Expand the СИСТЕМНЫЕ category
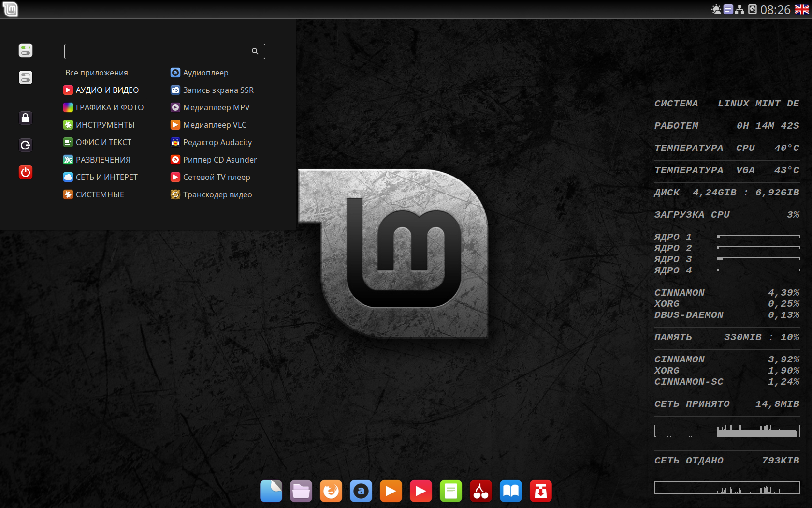 click(x=100, y=194)
